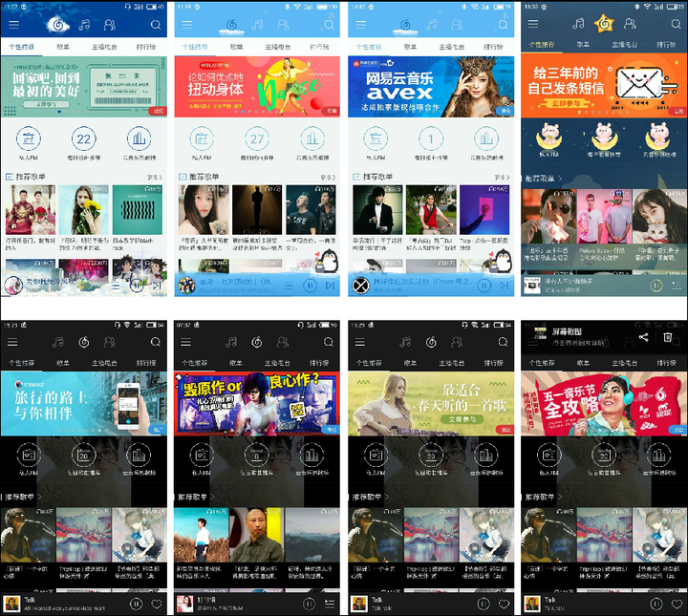The width and height of the screenshot is (688, 616).
Task: Pause playback on the 毁原作 banner screen
Action: (x=309, y=605)
